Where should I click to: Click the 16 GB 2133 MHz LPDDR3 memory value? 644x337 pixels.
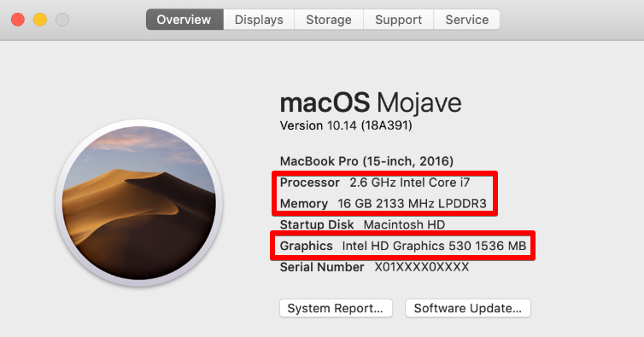click(412, 204)
